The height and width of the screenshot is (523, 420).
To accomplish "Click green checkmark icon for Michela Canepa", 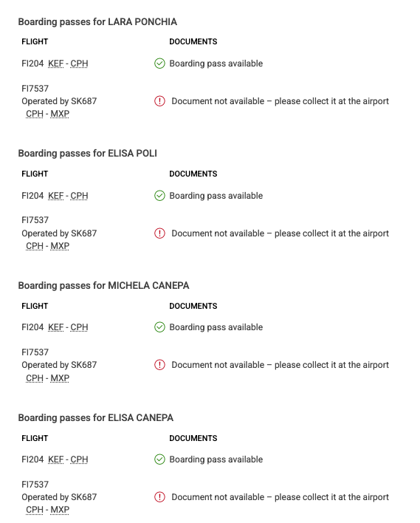I will 159,327.
